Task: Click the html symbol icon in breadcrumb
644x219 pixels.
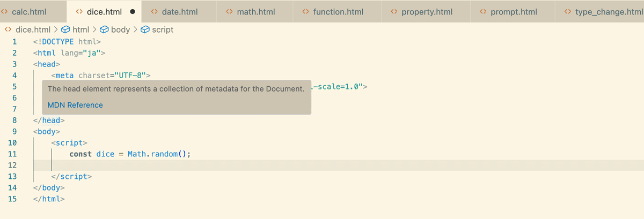Action: click(65, 29)
